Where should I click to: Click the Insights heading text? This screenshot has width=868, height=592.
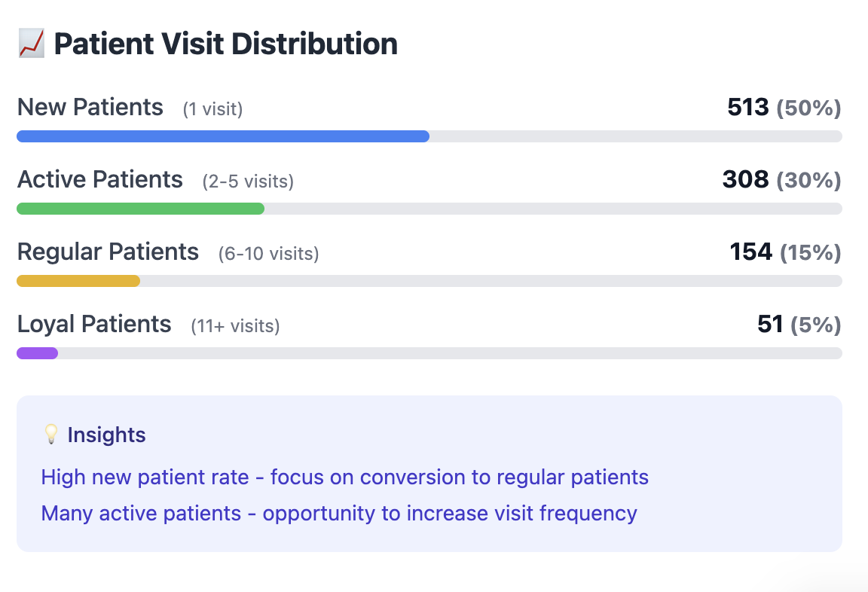tap(106, 435)
